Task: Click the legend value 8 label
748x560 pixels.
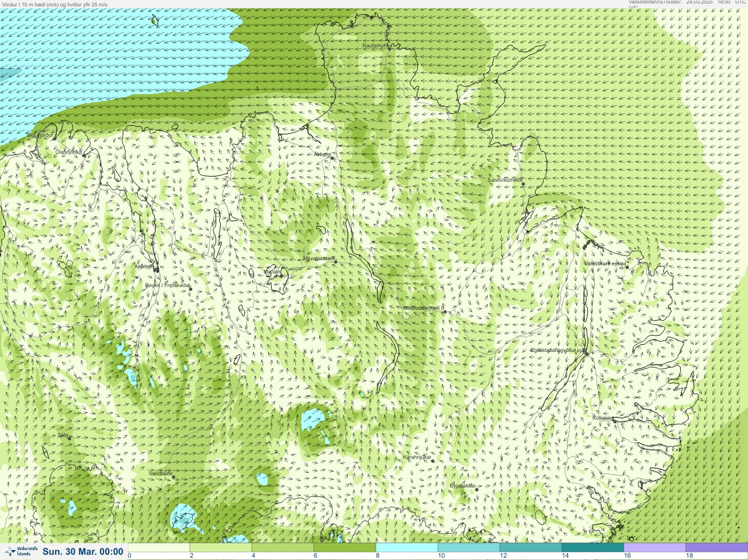Action: (x=378, y=556)
